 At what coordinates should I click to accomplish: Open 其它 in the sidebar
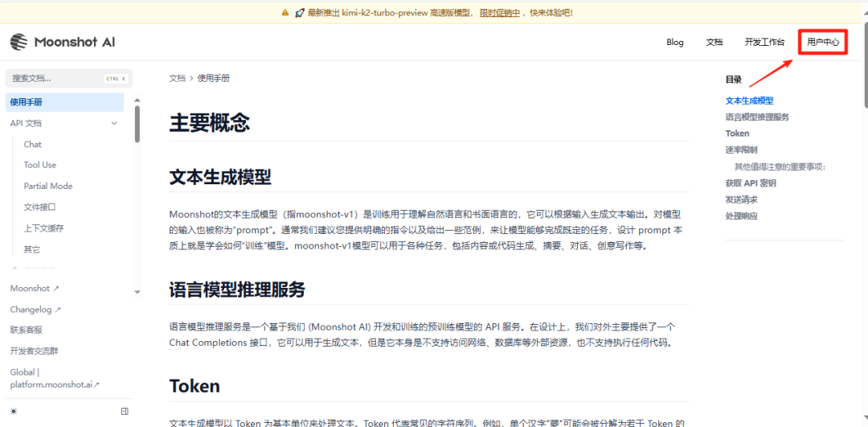[31, 249]
